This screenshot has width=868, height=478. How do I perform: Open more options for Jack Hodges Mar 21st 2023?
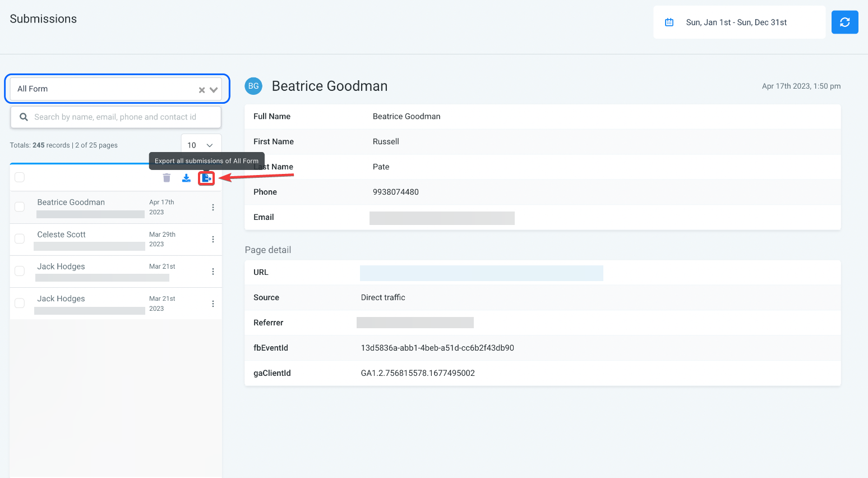pos(213,304)
